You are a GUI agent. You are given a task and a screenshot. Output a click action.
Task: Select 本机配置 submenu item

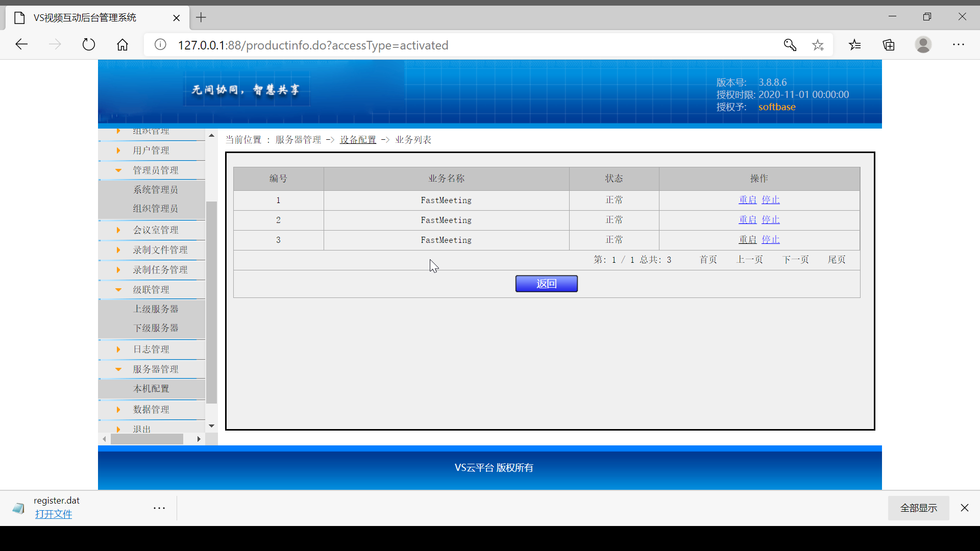point(151,389)
